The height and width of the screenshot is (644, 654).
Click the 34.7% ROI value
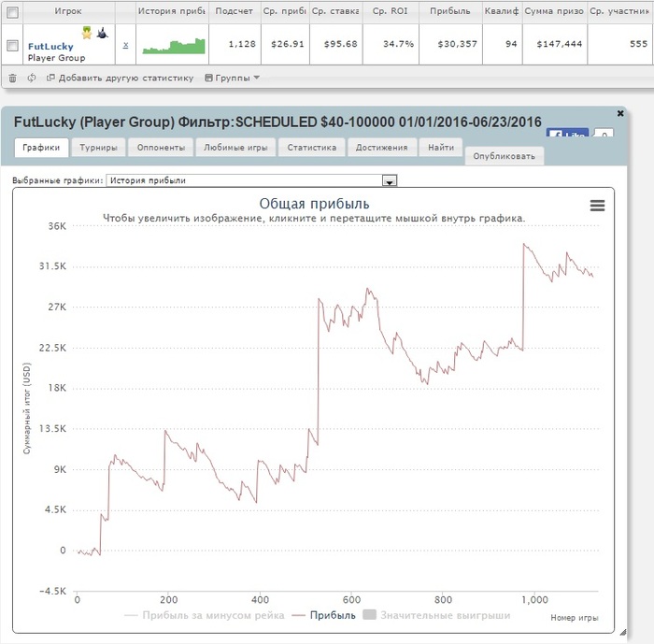[398, 44]
